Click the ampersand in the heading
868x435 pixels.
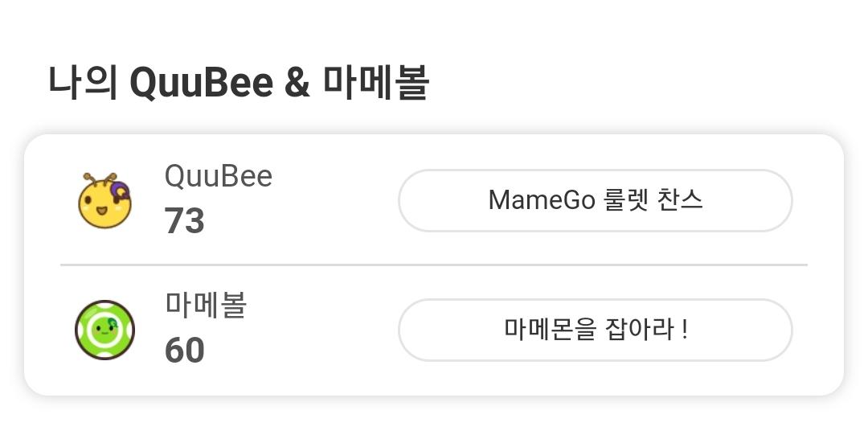(x=297, y=84)
